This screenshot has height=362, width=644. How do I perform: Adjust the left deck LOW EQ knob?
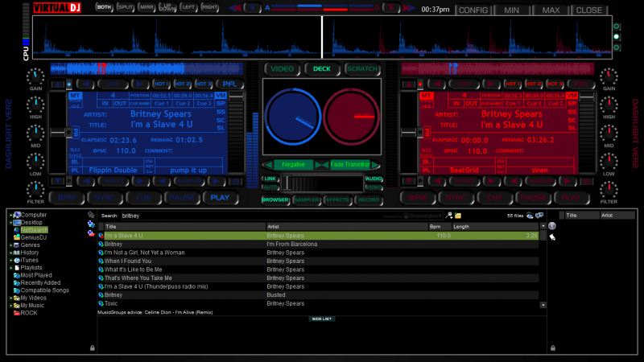click(35, 162)
